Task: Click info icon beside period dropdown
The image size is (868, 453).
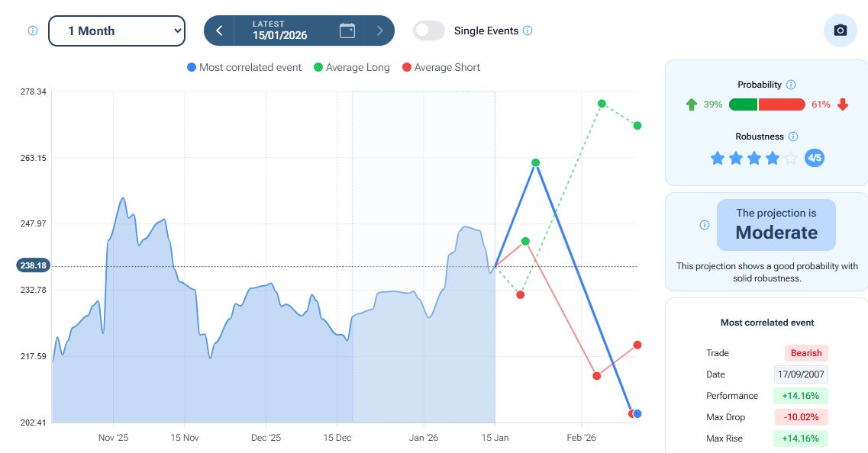Action: click(x=32, y=31)
